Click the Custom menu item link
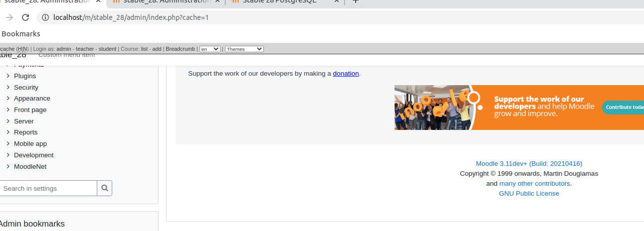 coord(66,55)
